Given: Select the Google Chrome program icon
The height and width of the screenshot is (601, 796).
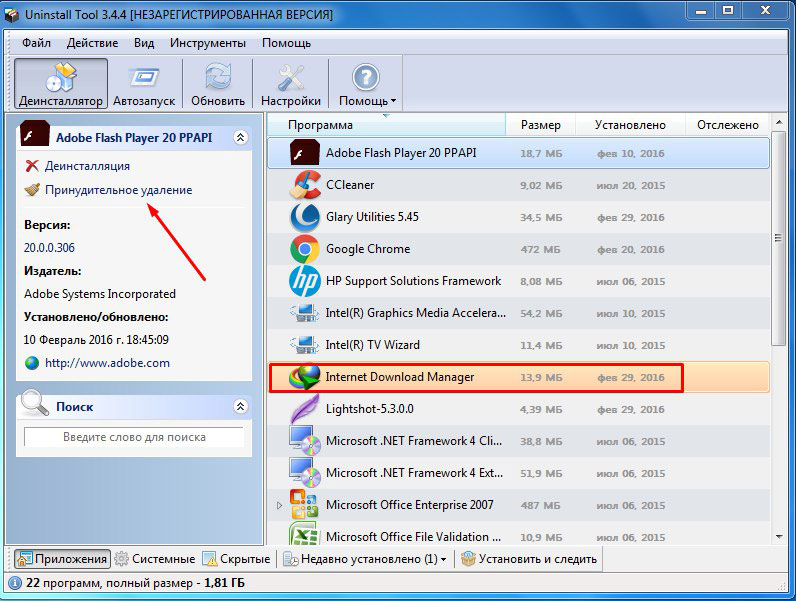Looking at the screenshot, I should point(304,249).
